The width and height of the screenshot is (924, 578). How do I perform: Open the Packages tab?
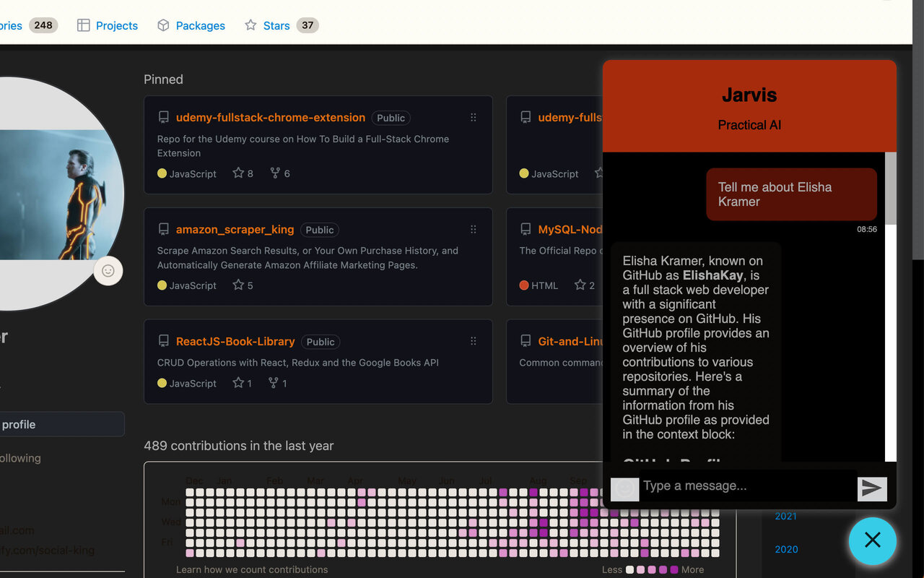191,25
